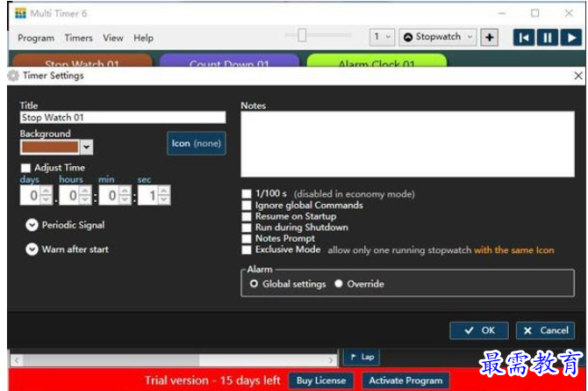Open the Stopwatch timer type dropdown
This screenshot has height=391, width=588.
(438, 37)
